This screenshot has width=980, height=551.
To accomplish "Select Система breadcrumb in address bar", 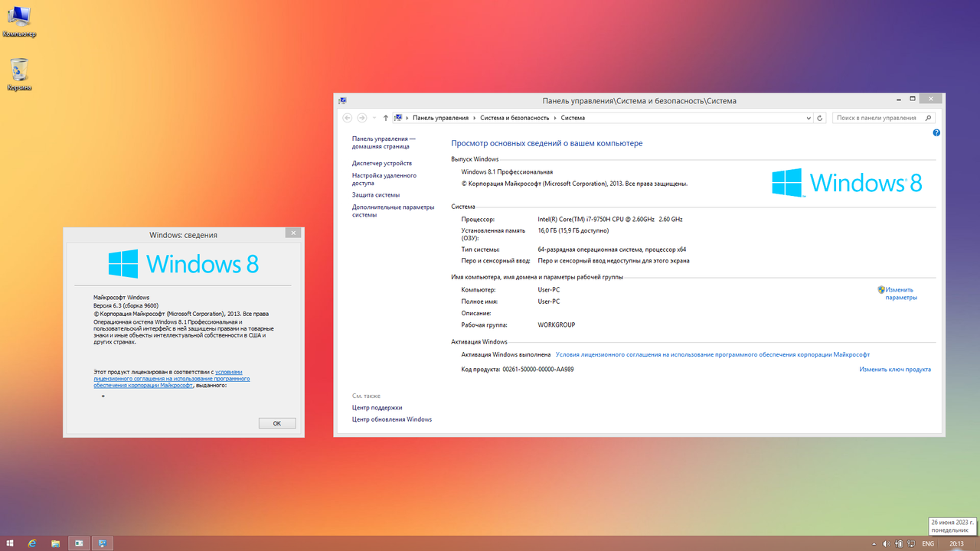I will click(x=573, y=118).
